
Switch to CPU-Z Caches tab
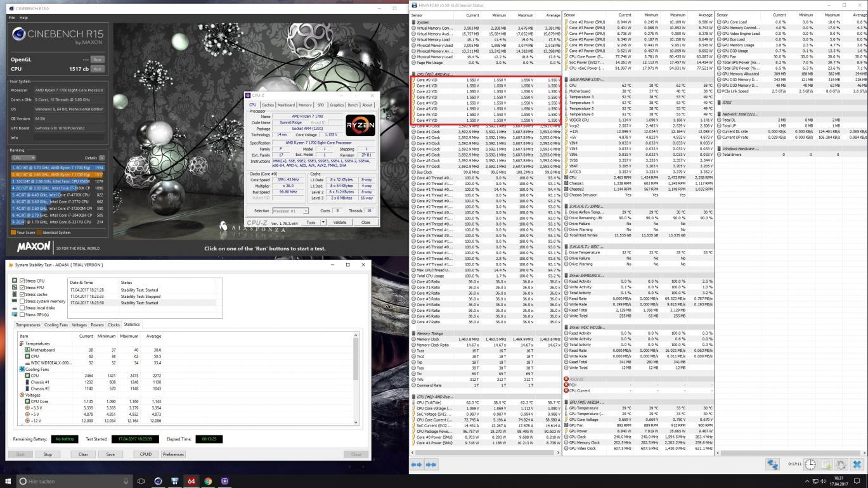click(x=268, y=105)
